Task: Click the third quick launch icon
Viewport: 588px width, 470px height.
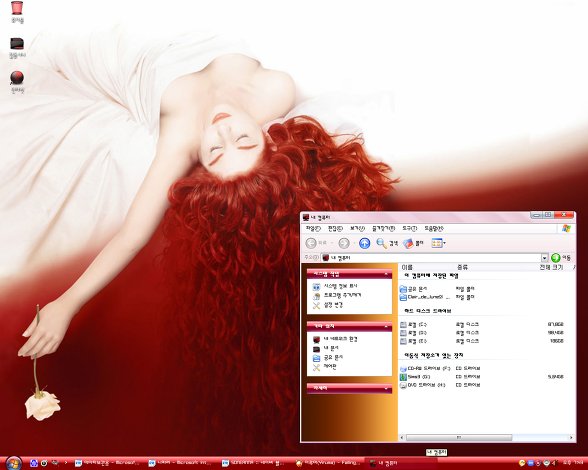Action: click(x=55, y=463)
